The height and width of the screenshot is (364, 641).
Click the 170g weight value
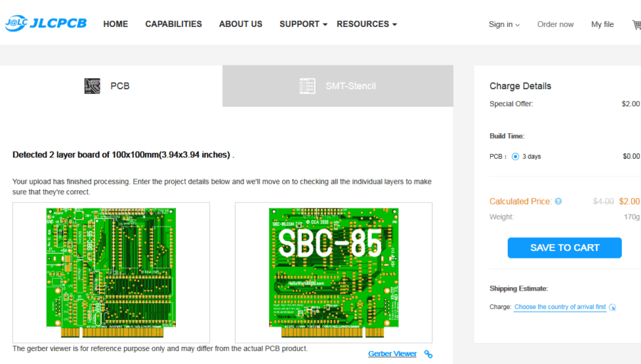632,217
